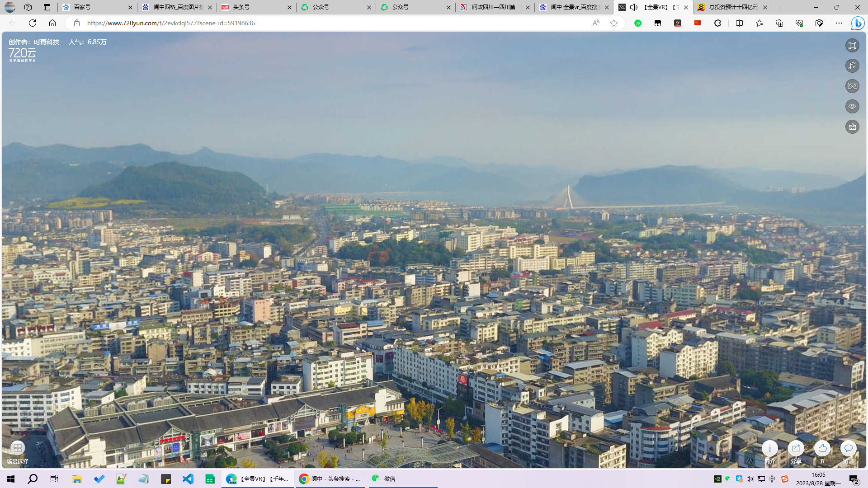Like the panorama with thumbs-up
This screenshot has width=868, height=488.
pyautogui.click(x=822, y=453)
